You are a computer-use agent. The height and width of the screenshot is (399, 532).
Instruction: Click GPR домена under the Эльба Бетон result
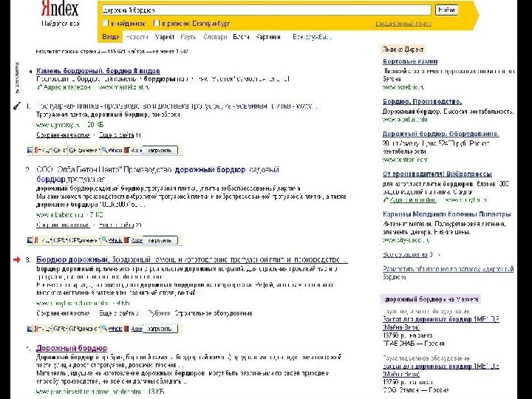click(84, 240)
